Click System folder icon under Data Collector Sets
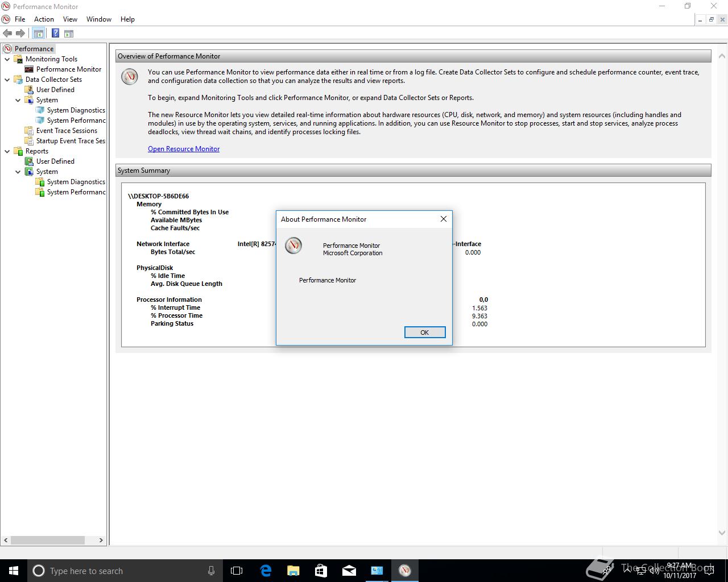 29,100
